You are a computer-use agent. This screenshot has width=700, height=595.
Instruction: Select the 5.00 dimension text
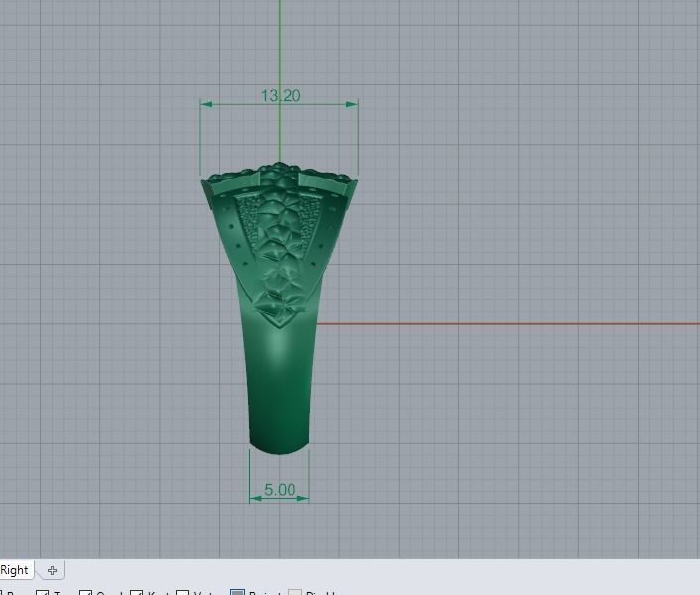click(280, 489)
